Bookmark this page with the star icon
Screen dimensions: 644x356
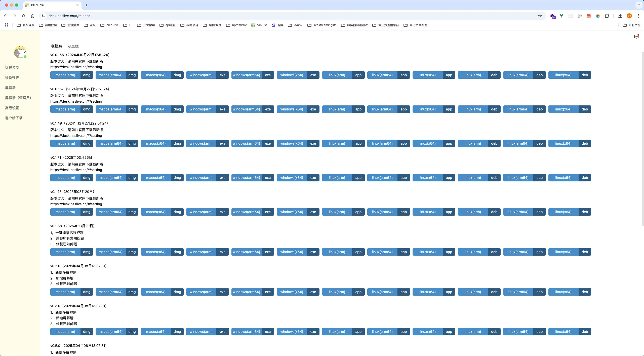[540, 16]
